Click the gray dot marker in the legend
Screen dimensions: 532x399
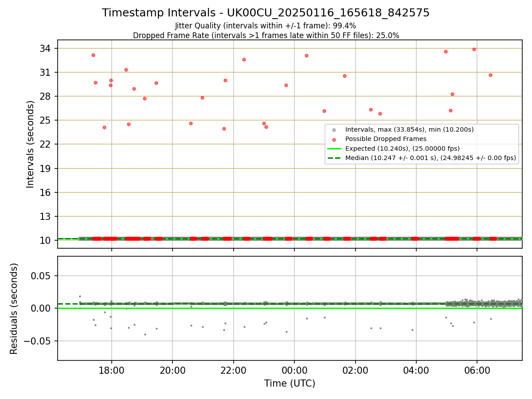pos(334,130)
